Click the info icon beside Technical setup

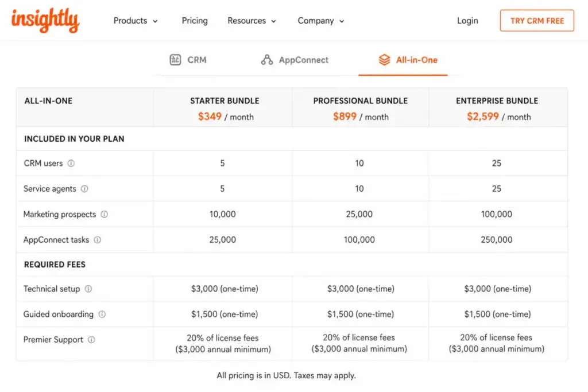(x=88, y=289)
